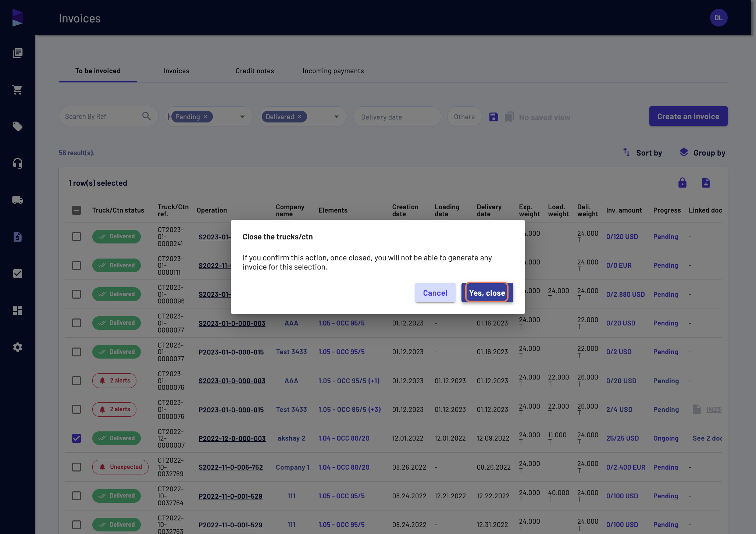Toggle the select-all header checkbox
The width and height of the screenshot is (756, 534).
[x=76, y=210]
